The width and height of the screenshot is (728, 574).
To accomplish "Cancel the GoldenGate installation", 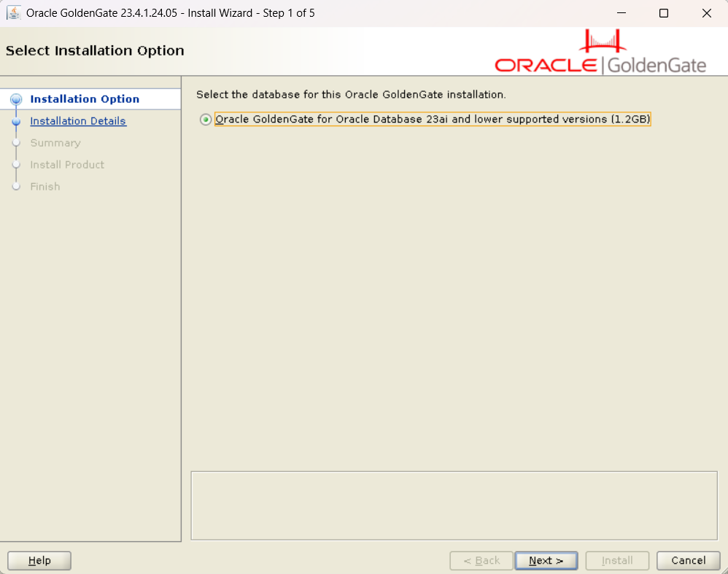I will pyautogui.click(x=688, y=560).
